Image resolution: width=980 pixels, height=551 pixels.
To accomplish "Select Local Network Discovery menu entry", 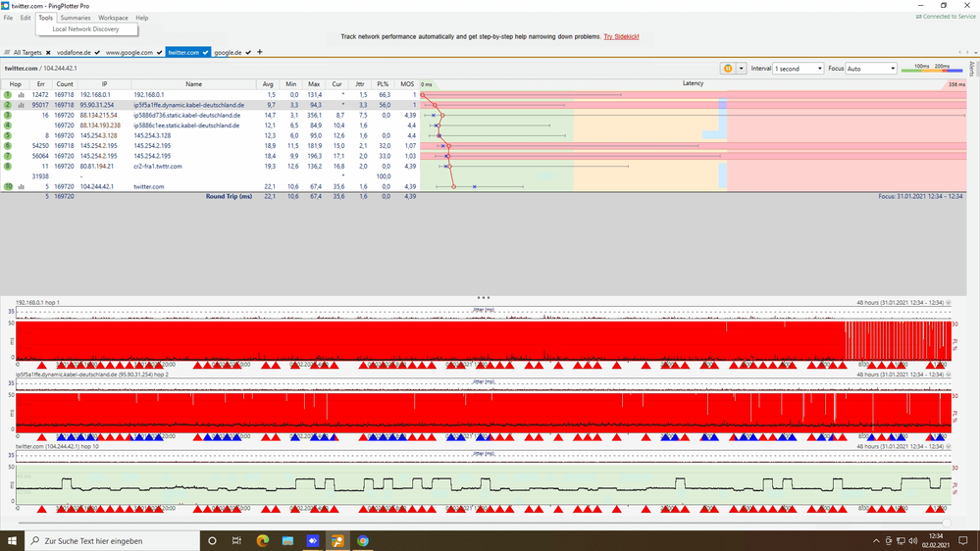I will tap(86, 29).
